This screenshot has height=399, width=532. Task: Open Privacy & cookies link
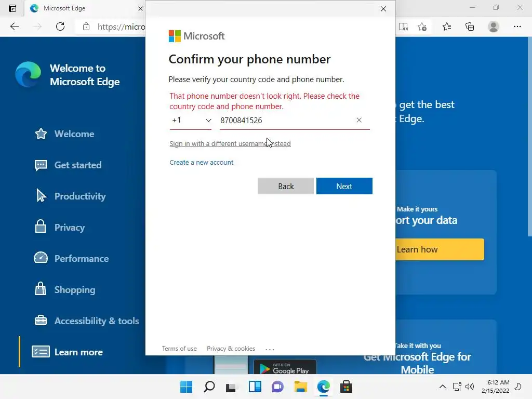231,349
